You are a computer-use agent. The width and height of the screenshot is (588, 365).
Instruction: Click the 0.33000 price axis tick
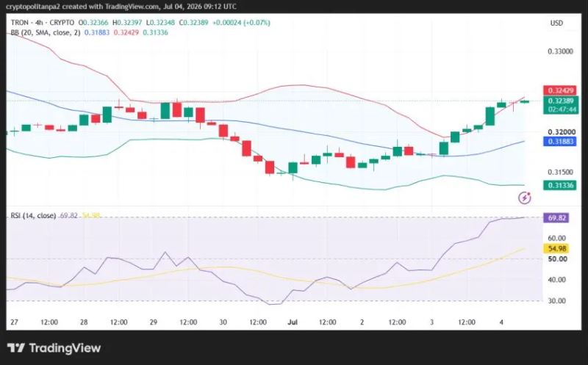click(x=560, y=51)
